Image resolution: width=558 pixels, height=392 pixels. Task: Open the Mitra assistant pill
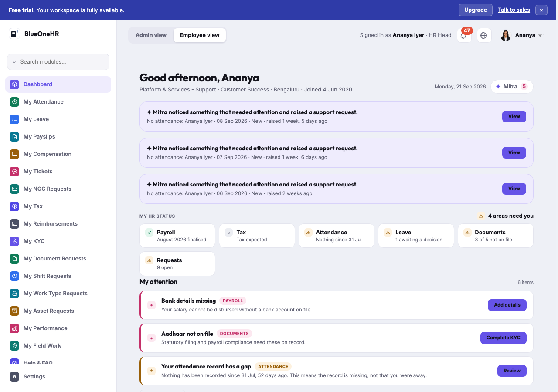click(512, 87)
